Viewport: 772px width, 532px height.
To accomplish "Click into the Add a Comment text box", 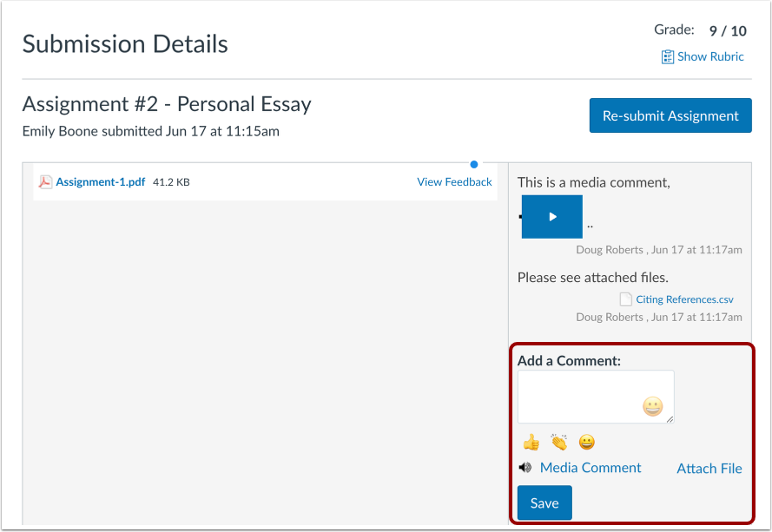I will 596,397.
